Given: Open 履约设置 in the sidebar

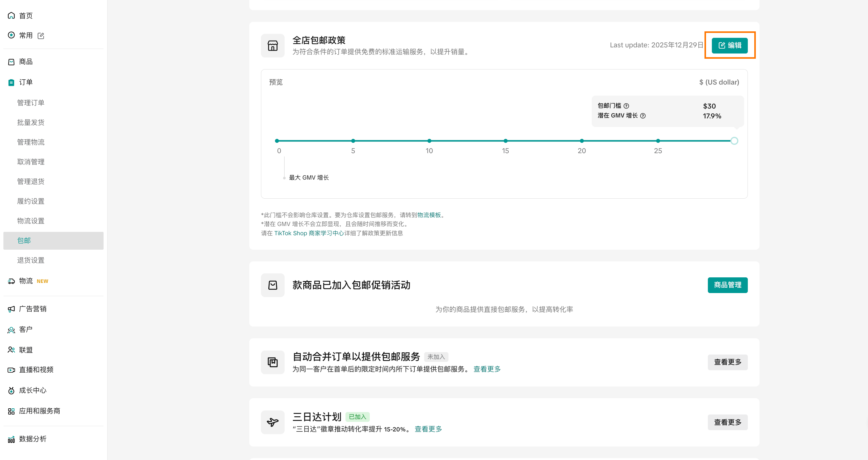Looking at the screenshot, I should click(31, 201).
